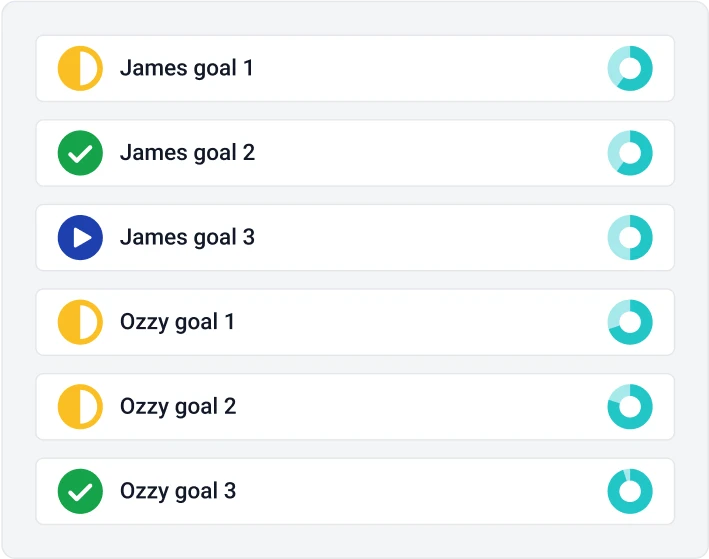Open the James goal 1 title text

[x=186, y=69]
